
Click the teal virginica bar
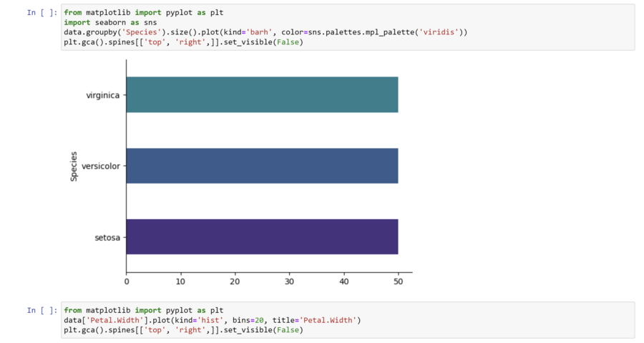tap(262, 95)
